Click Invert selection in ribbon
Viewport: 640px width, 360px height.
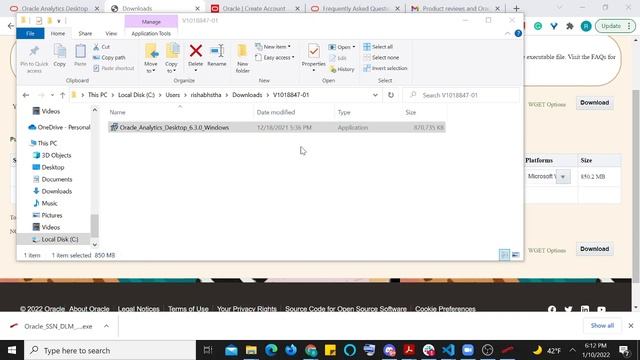tap(385, 68)
